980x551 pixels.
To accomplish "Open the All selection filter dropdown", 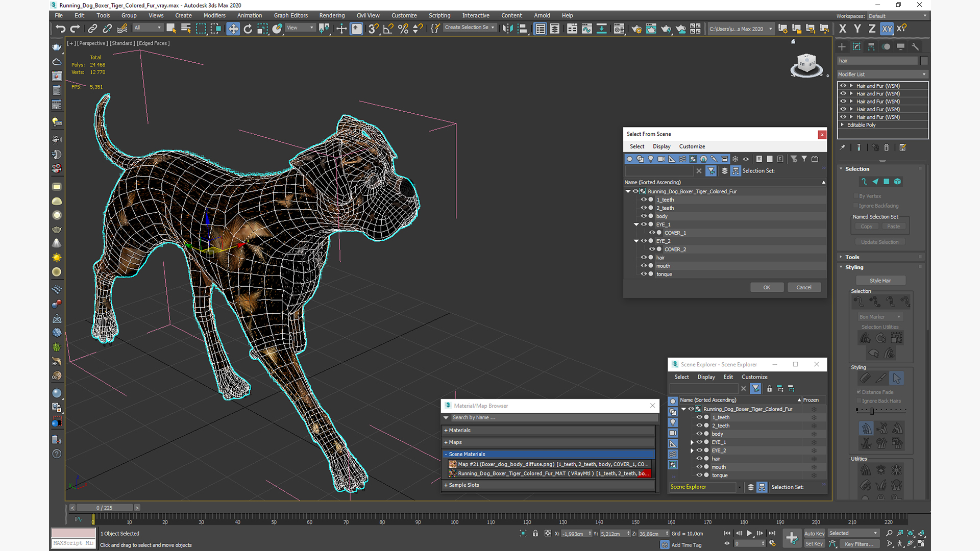I will point(148,28).
